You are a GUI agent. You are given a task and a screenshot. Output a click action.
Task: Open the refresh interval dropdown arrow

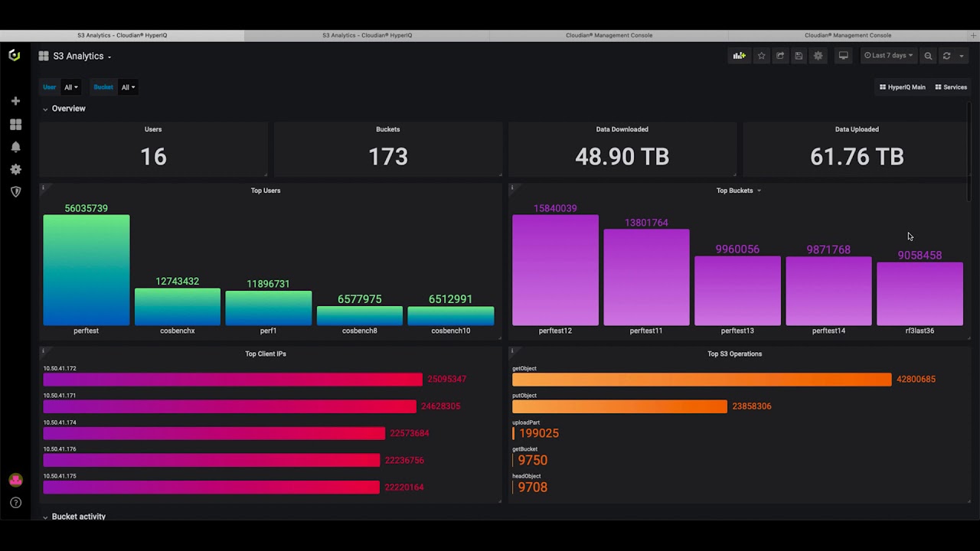coord(962,56)
